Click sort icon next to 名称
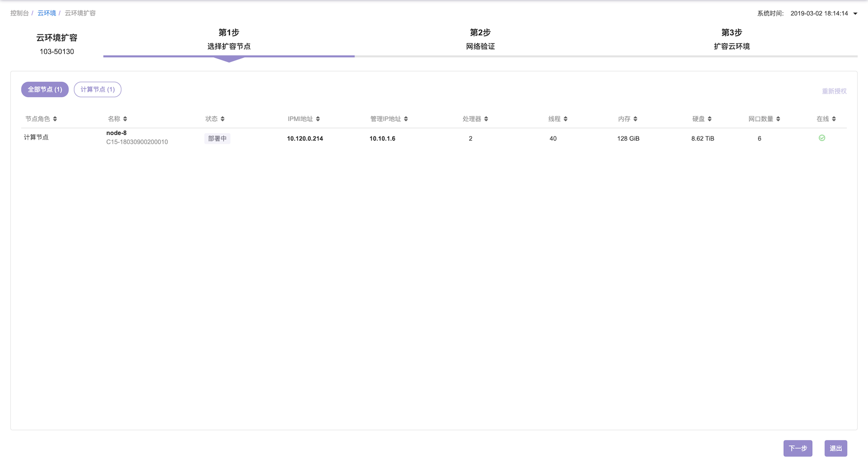The height and width of the screenshot is (467, 868). pyautogui.click(x=125, y=119)
